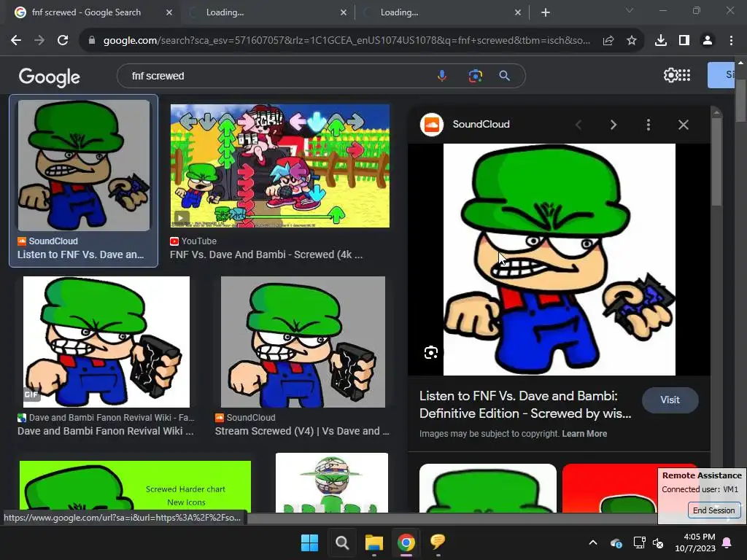Click the SoundCloud logo in preview panel
Image resolution: width=747 pixels, height=560 pixels.
point(432,125)
